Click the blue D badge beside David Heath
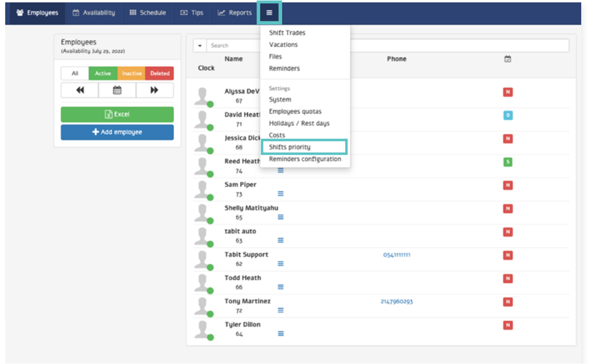This screenshot has height=364, width=601. 507,115
